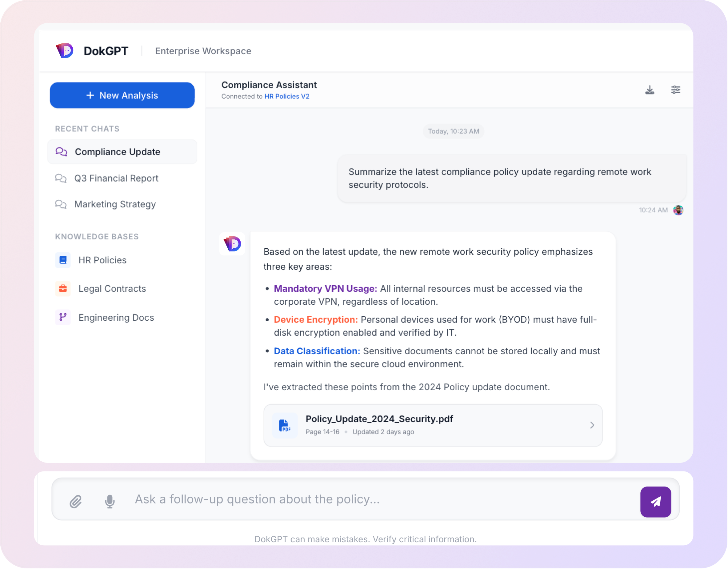Image resolution: width=728 pixels, height=569 pixels.
Task: Click the HR Policies book icon
Action: click(63, 260)
